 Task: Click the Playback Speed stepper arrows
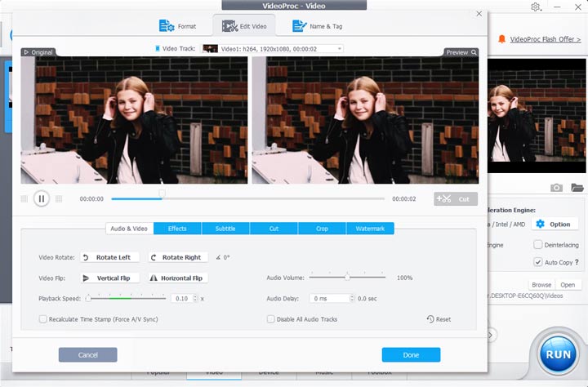pyautogui.click(x=195, y=299)
